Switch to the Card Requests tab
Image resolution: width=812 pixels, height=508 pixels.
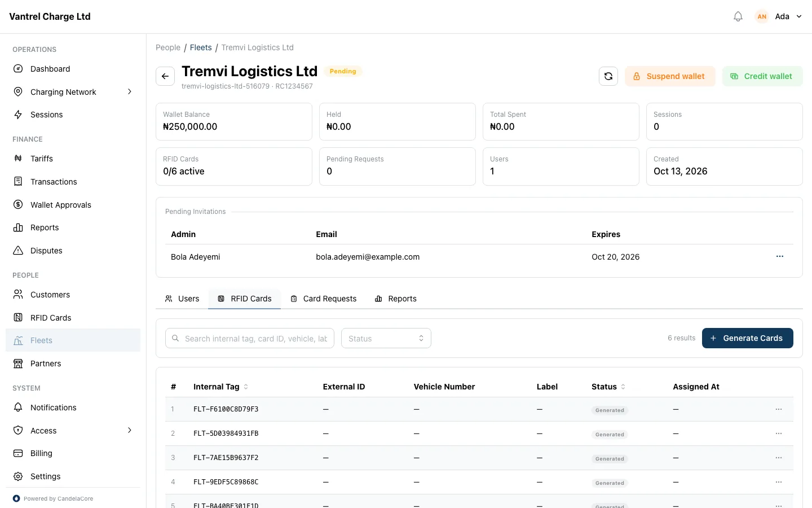(x=323, y=299)
